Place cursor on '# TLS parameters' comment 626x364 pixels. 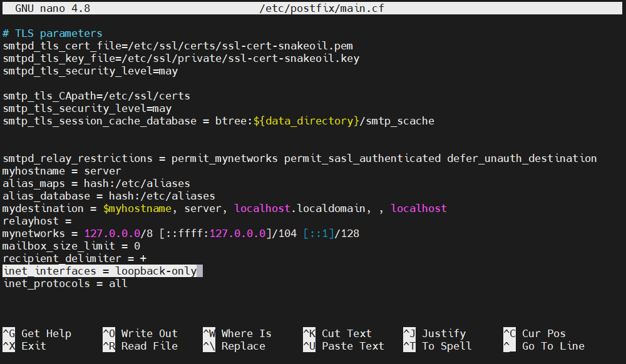click(x=53, y=33)
